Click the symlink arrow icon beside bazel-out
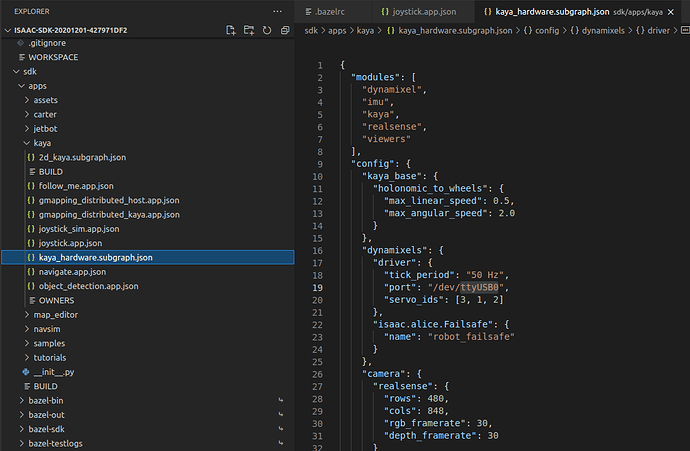The width and height of the screenshot is (690, 451). click(x=281, y=414)
